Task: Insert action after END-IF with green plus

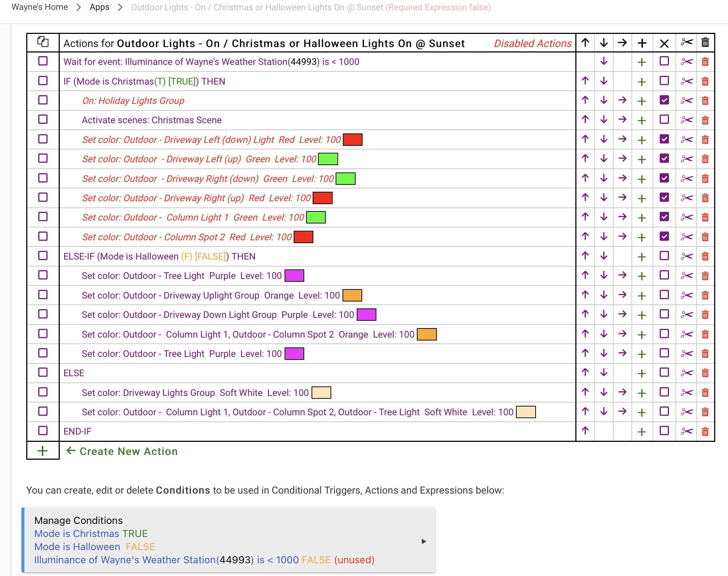Action: tap(642, 432)
